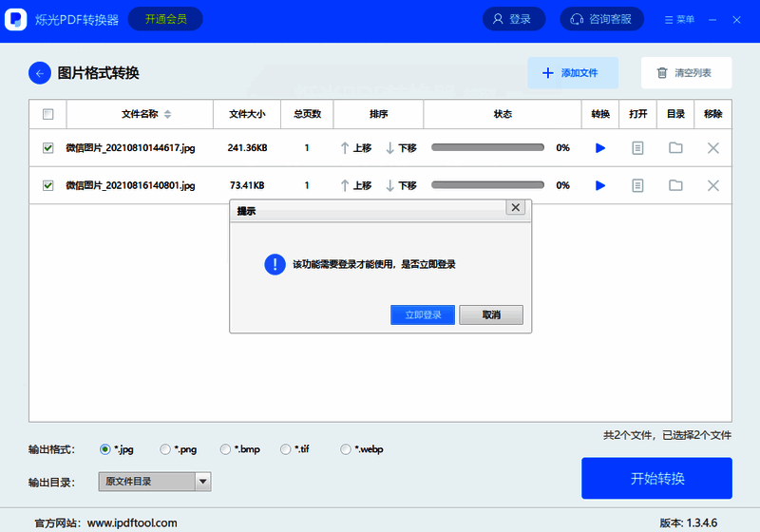Click 清空列表 to clear the list

click(686, 73)
